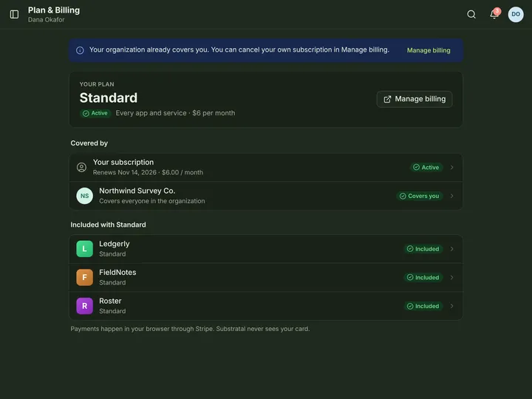
Task: Click the Dana Okafor name in header
Action: click(x=46, y=20)
